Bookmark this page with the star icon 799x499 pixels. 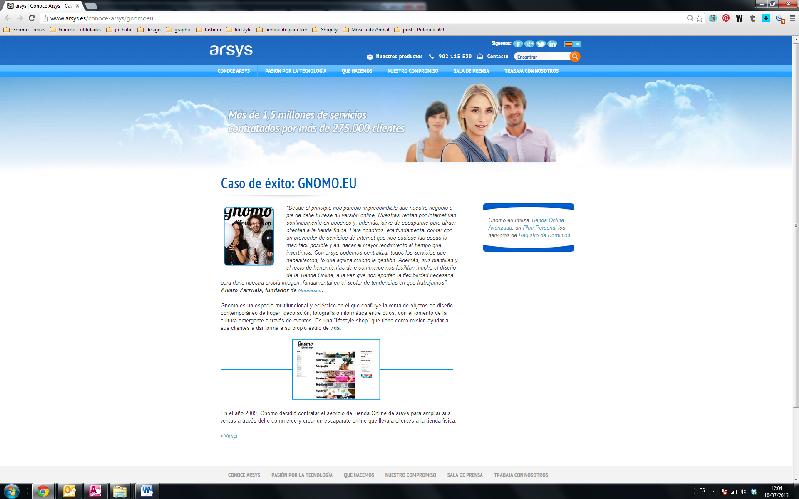coord(700,18)
